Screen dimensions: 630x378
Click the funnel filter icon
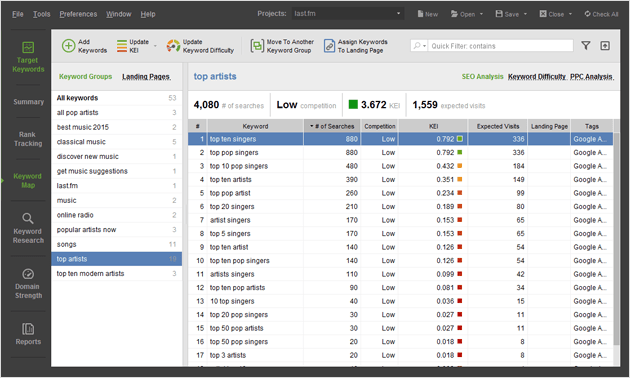586,46
